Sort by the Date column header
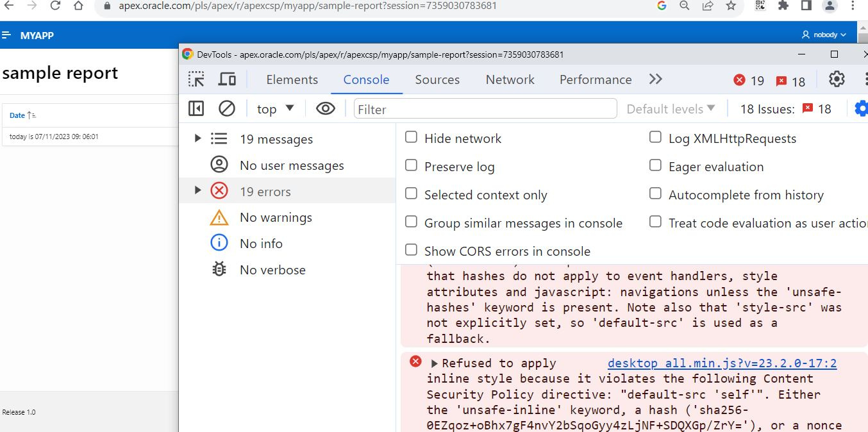The width and height of the screenshot is (868, 432). point(17,115)
